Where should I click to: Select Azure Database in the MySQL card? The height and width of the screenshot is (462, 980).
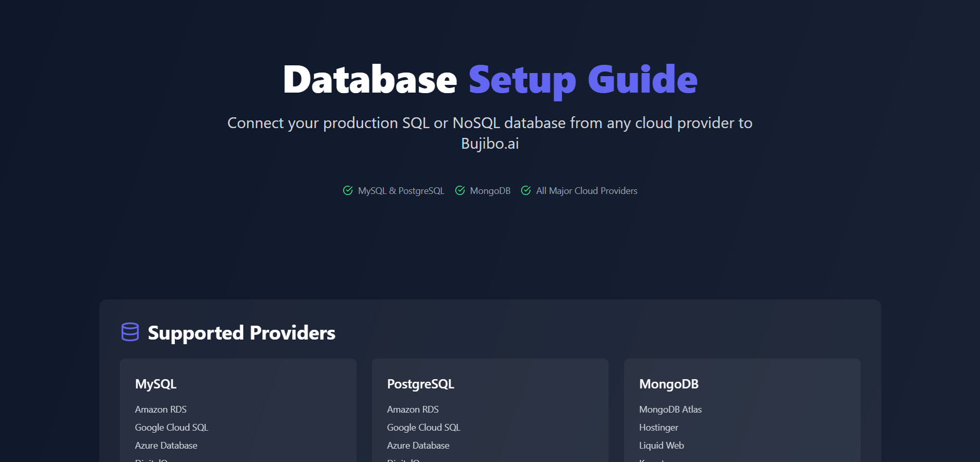[166, 446]
